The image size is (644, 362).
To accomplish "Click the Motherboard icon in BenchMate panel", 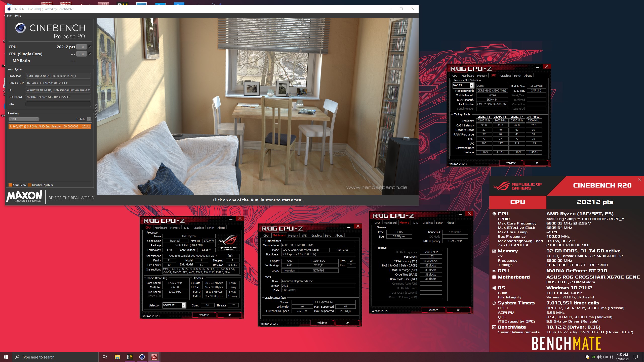I will coord(494,277).
